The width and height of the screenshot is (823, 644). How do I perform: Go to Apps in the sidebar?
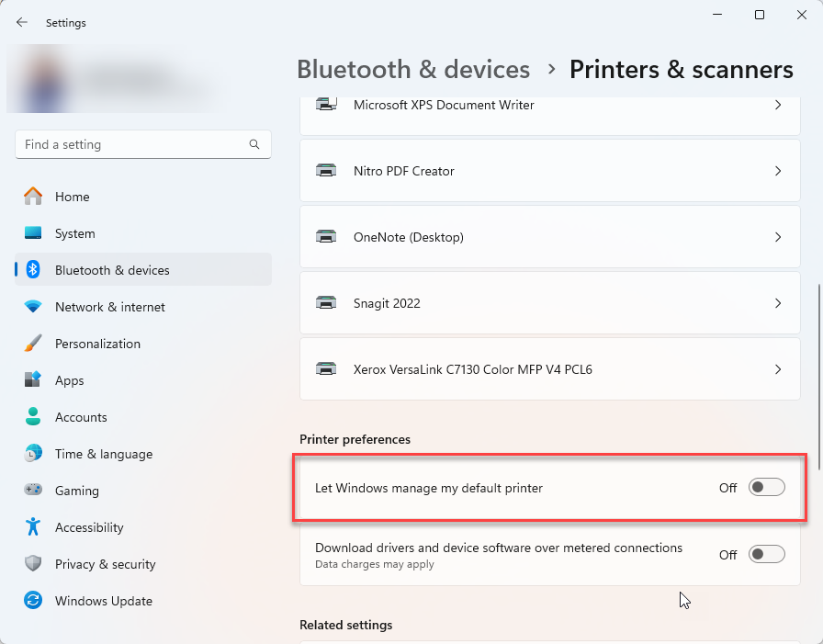tap(69, 380)
